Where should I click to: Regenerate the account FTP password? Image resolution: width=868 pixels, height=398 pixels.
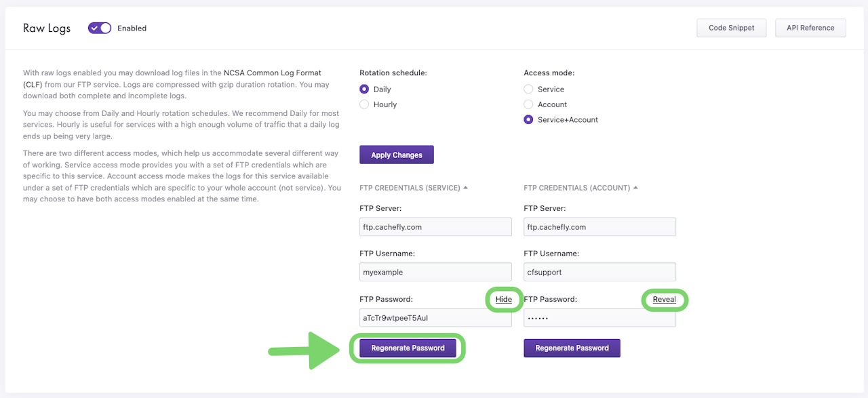(x=572, y=348)
